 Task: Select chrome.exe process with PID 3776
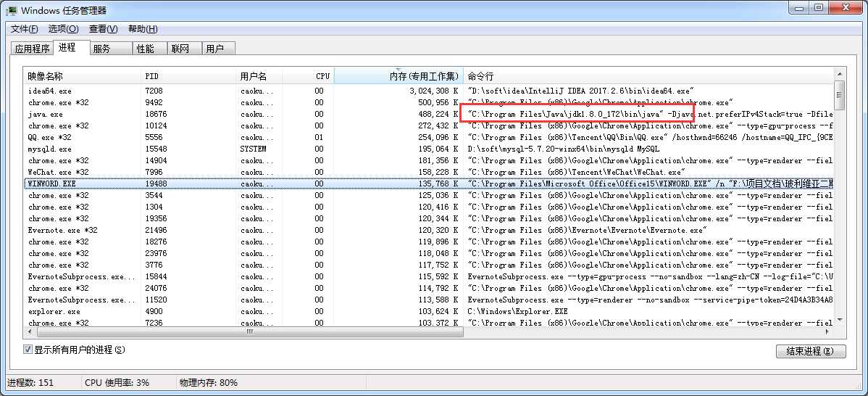point(428,265)
